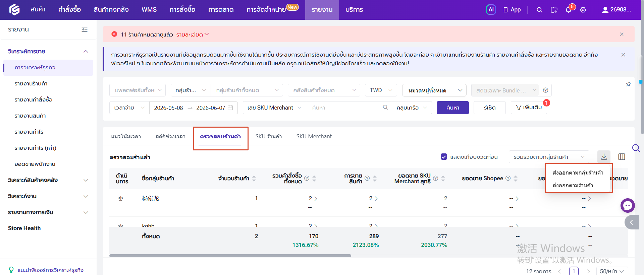Switch to แนวโน้มเวลา tab

point(126,136)
